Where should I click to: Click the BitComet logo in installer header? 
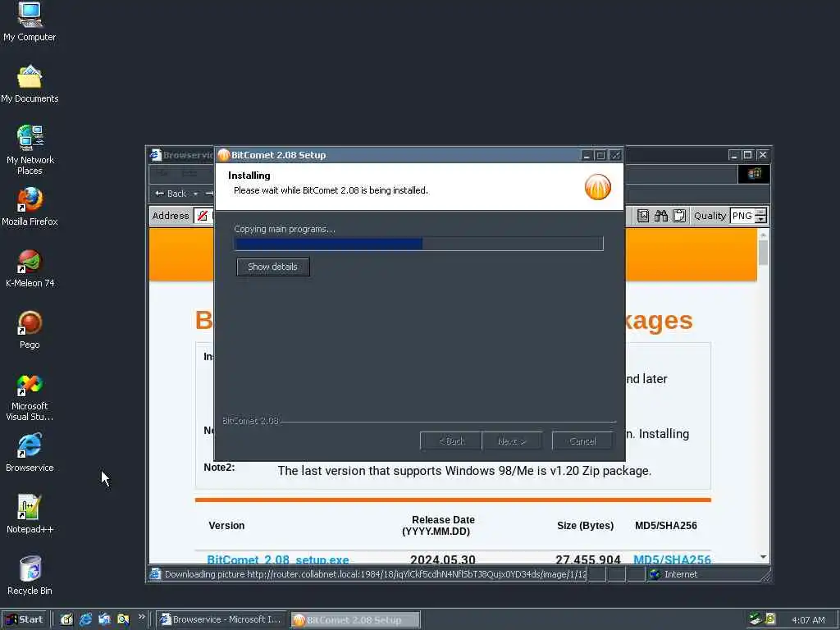pyautogui.click(x=597, y=187)
